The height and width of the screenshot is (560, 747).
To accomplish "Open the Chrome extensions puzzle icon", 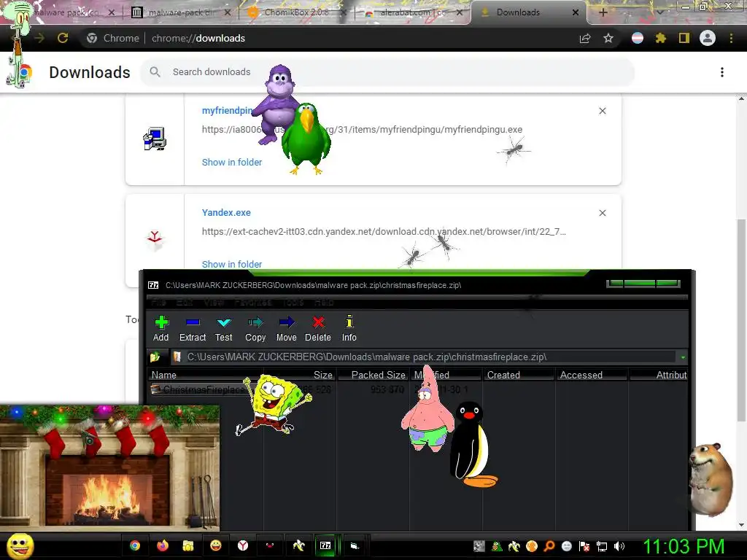I will [660, 39].
